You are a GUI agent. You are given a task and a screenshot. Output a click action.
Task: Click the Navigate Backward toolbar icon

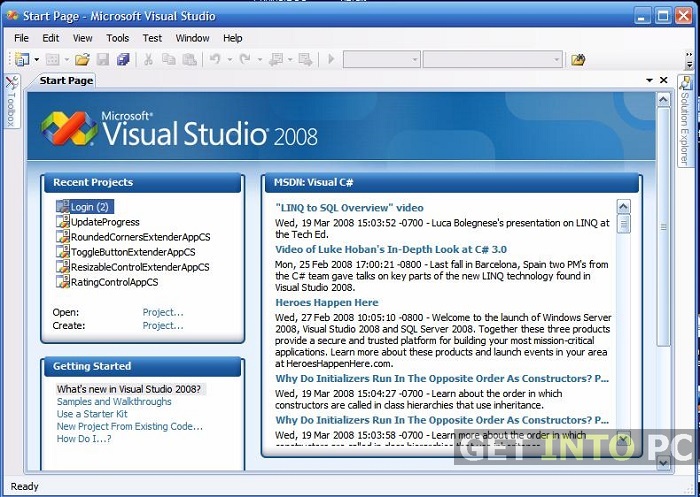[x=276, y=59]
